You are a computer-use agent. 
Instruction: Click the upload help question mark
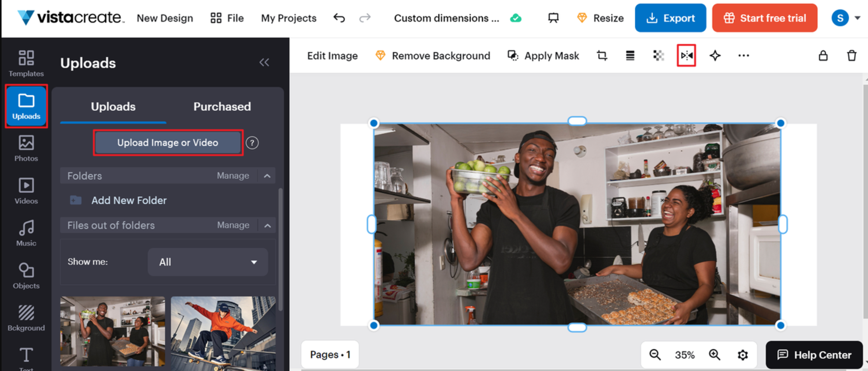point(252,143)
